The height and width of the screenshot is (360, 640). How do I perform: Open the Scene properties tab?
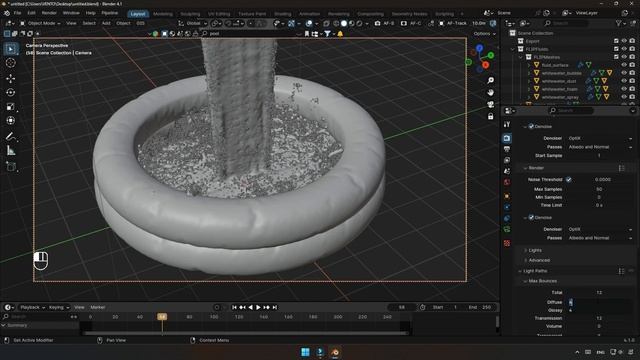click(x=507, y=171)
